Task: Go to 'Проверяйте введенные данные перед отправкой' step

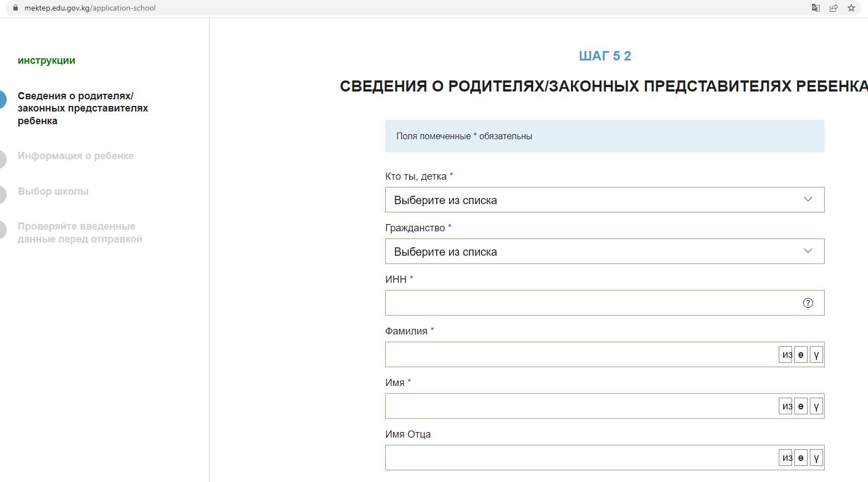Action: 80,232
